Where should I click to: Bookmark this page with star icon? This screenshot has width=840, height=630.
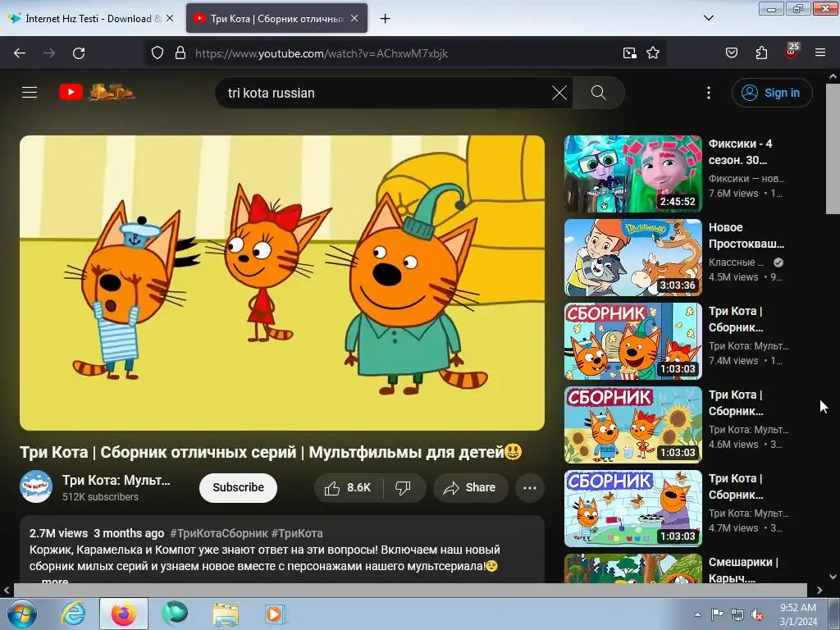click(652, 53)
